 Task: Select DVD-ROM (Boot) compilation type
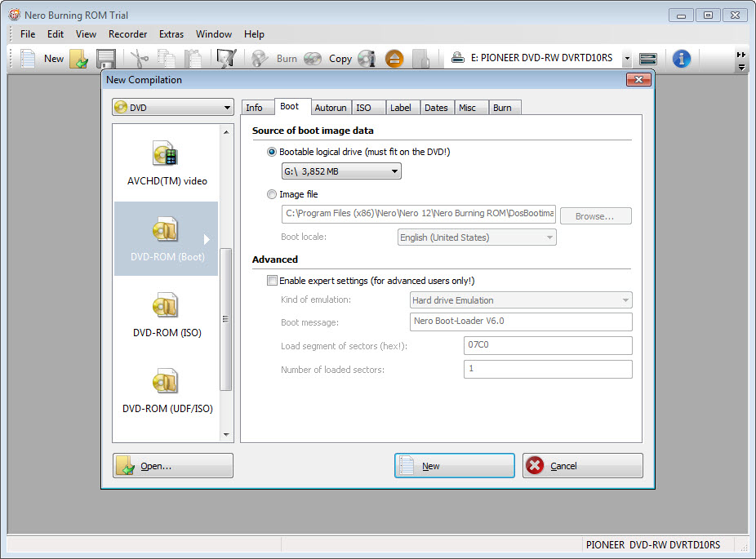point(167,239)
